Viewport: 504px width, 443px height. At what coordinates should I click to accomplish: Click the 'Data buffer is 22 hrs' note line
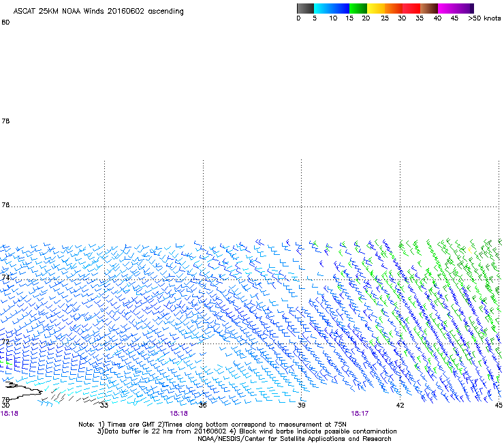point(247,431)
